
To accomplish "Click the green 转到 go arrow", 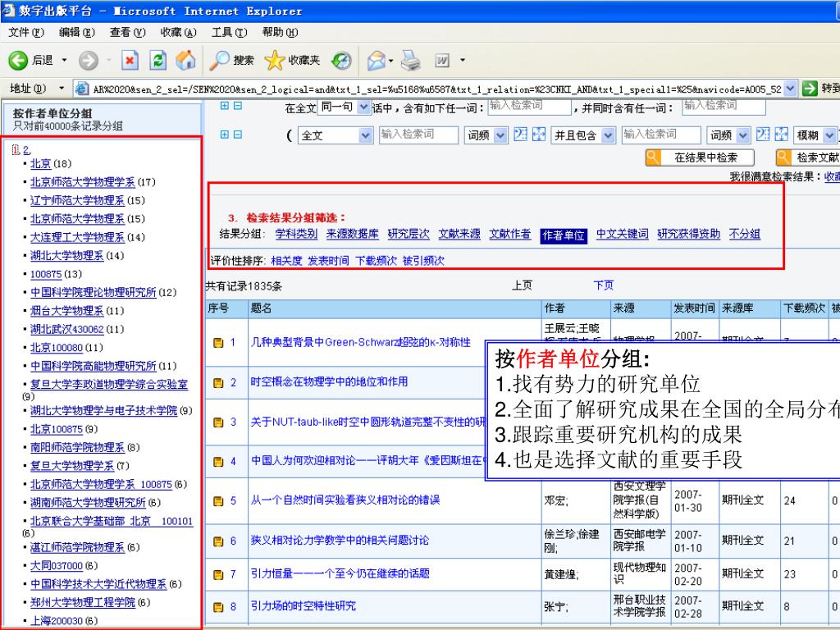I will (x=810, y=89).
